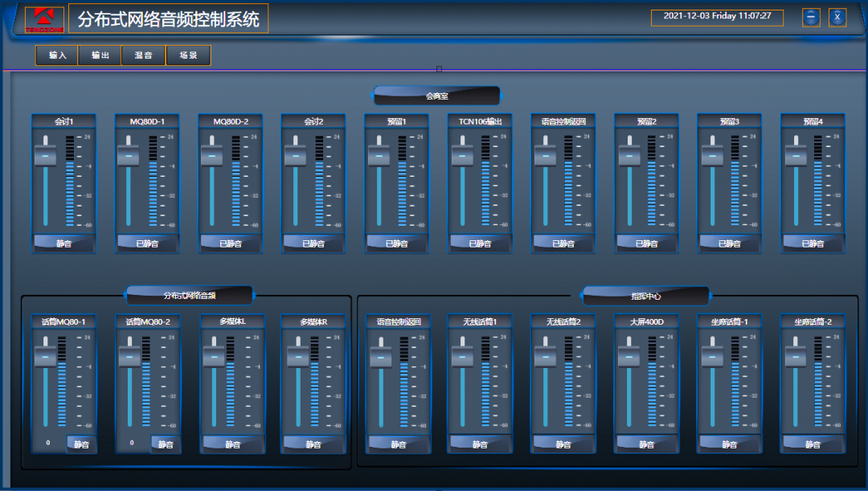Click the 会商室 group header
The width and height of the screenshot is (868, 491).
[x=436, y=96]
